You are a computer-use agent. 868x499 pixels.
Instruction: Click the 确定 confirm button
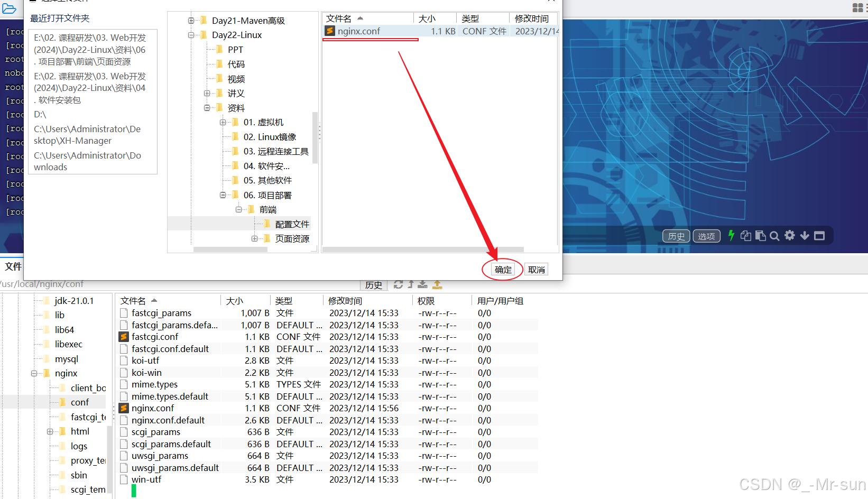[x=503, y=270]
